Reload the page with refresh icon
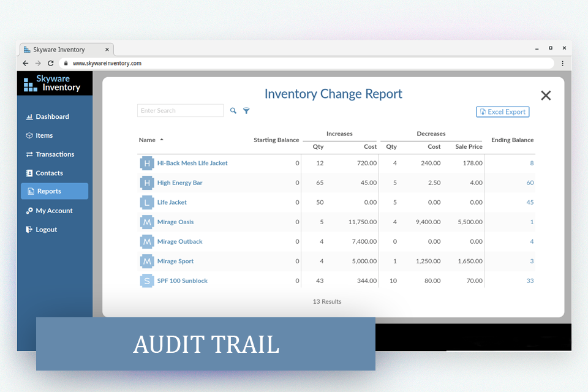This screenshot has height=392, width=588. [51, 63]
